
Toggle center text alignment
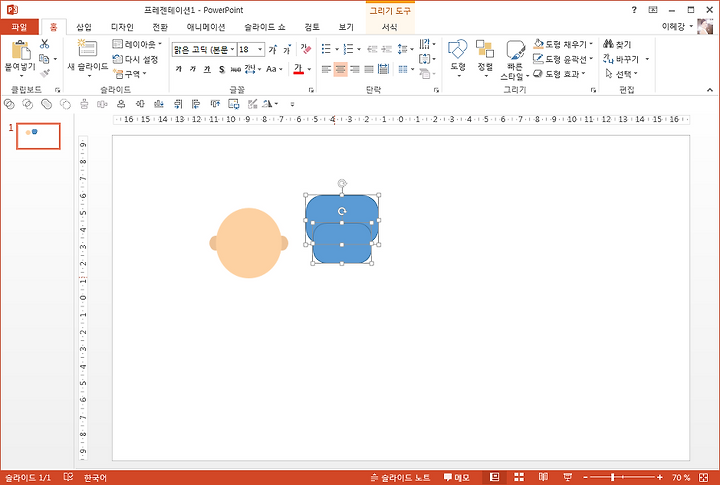[340, 69]
